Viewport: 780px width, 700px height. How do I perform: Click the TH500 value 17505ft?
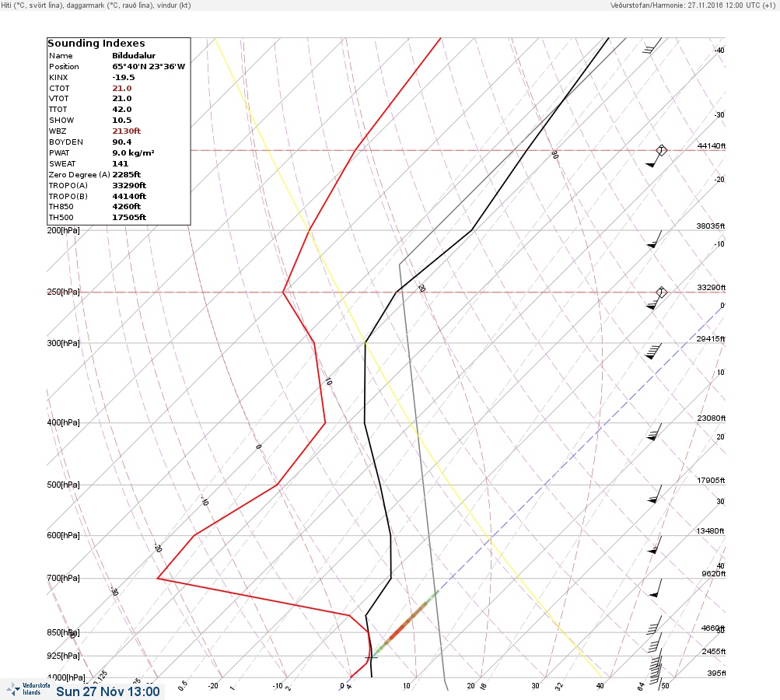click(129, 218)
